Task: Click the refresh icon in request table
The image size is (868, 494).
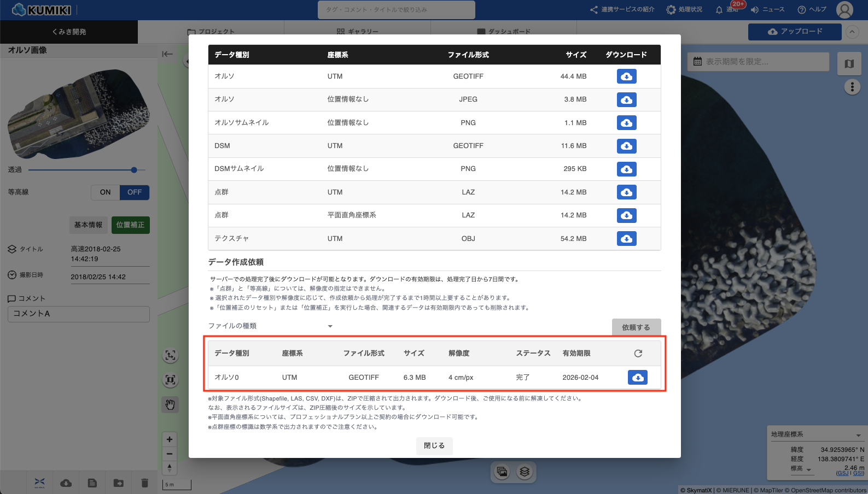Action: click(638, 354)
